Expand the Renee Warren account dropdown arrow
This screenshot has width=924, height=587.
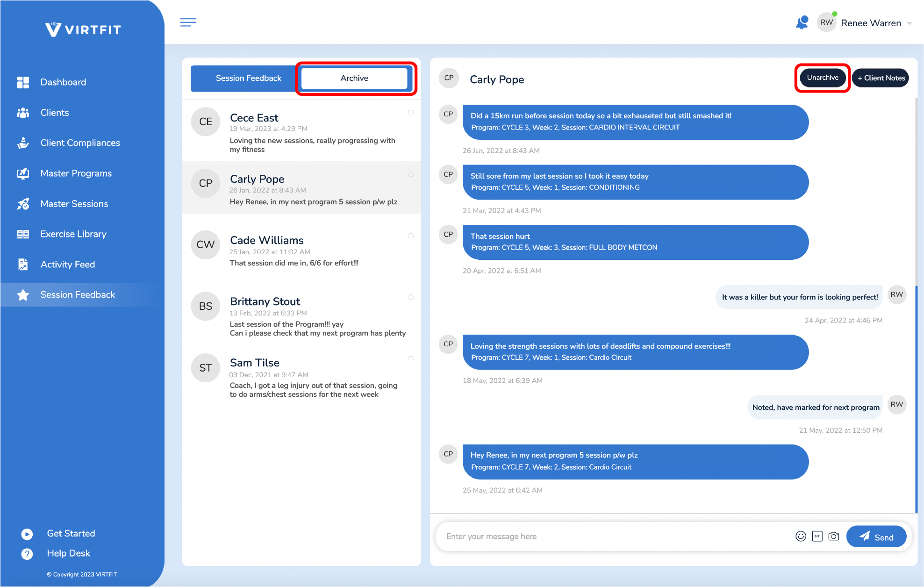910,23
